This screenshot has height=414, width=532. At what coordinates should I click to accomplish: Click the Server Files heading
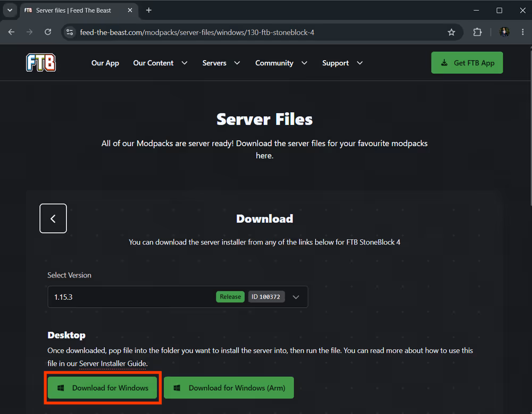point(264,120)
